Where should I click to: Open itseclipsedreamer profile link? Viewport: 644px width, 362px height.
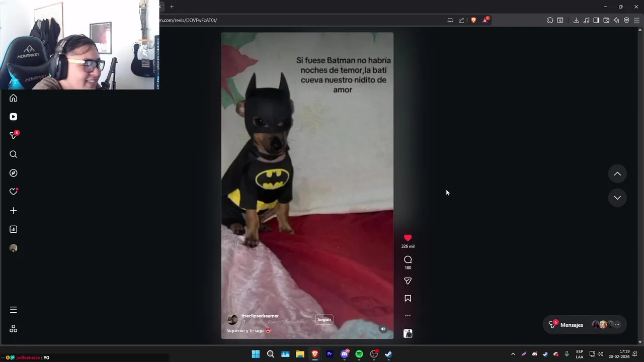260,316
